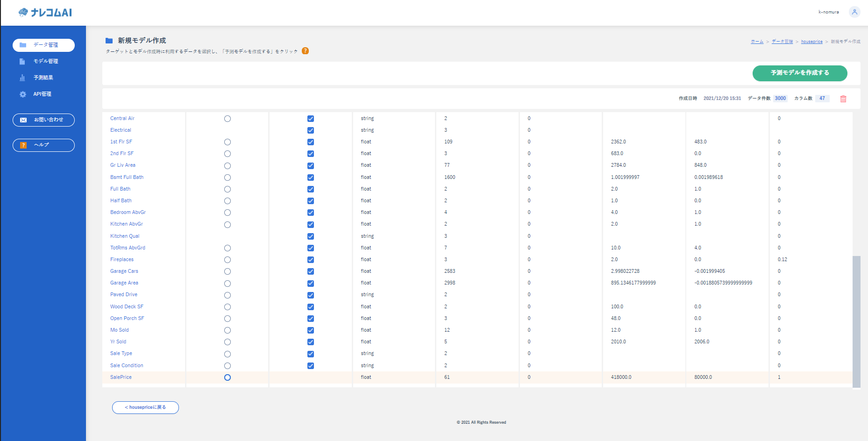The width and height of the screenshot is (868, 441).
Task: Uncheck the Wood Deck SF checkbox
Action: 311,307
